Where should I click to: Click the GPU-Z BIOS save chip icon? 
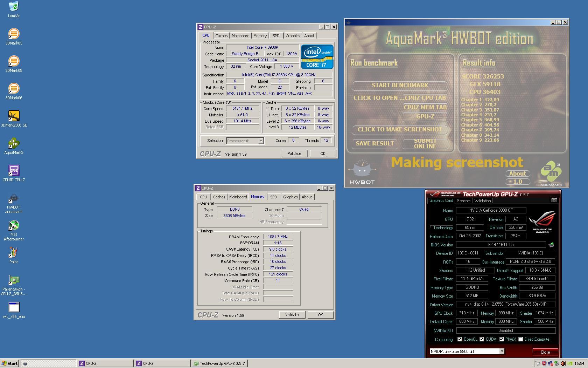tap(551, 245)
